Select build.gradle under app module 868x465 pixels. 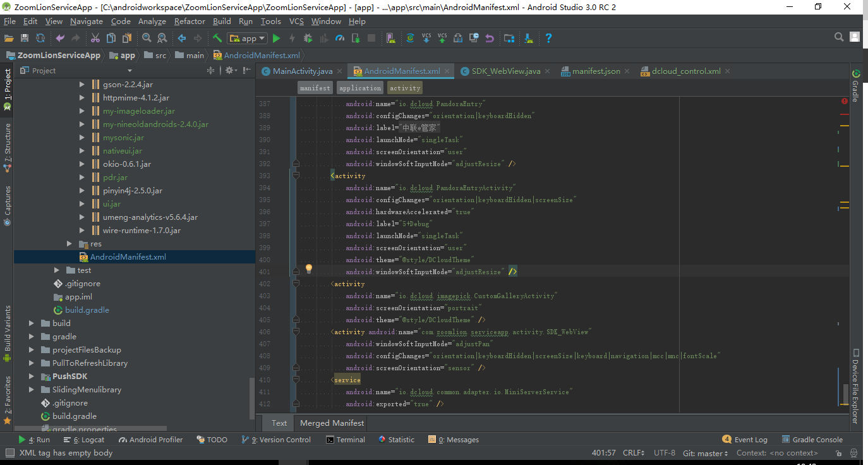87,310
